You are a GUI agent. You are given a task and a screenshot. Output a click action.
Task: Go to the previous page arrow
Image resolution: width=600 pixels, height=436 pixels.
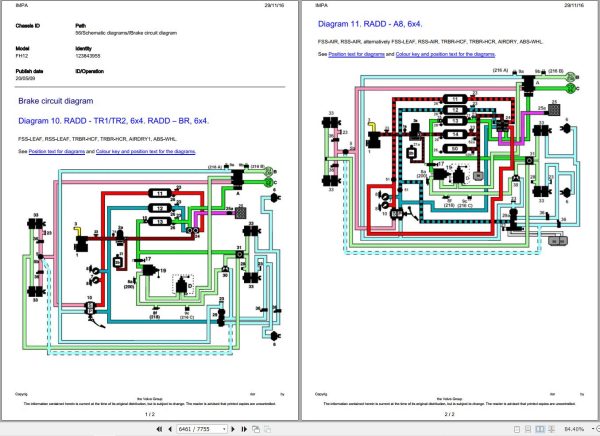coord(170,429)
